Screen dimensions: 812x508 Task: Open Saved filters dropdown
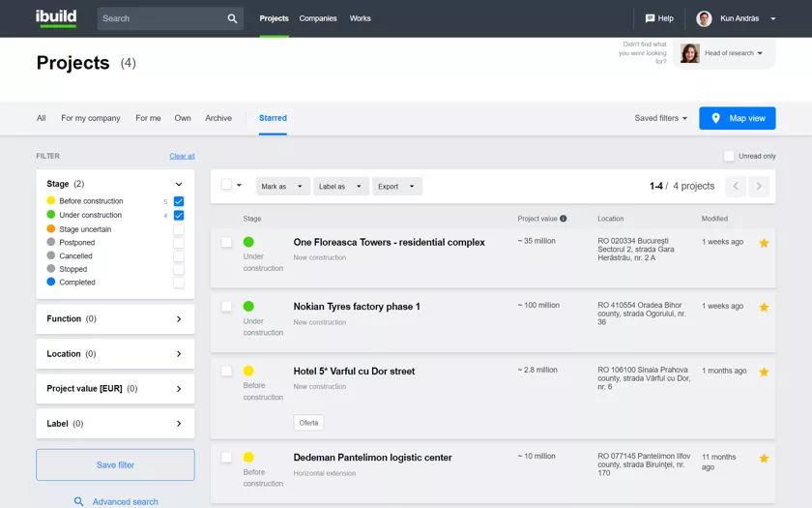point(661,118)
